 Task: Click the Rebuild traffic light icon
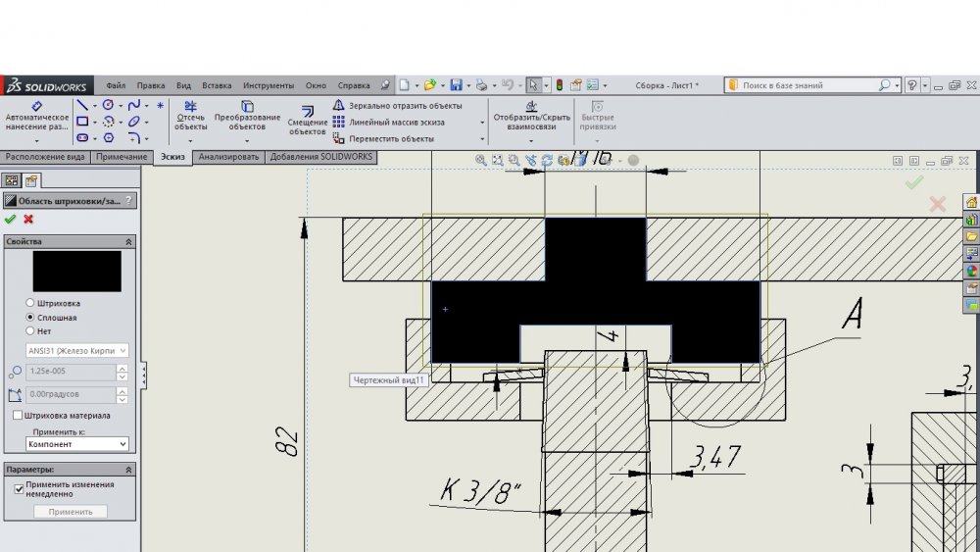pyautogui.click(x=560, y=85)
